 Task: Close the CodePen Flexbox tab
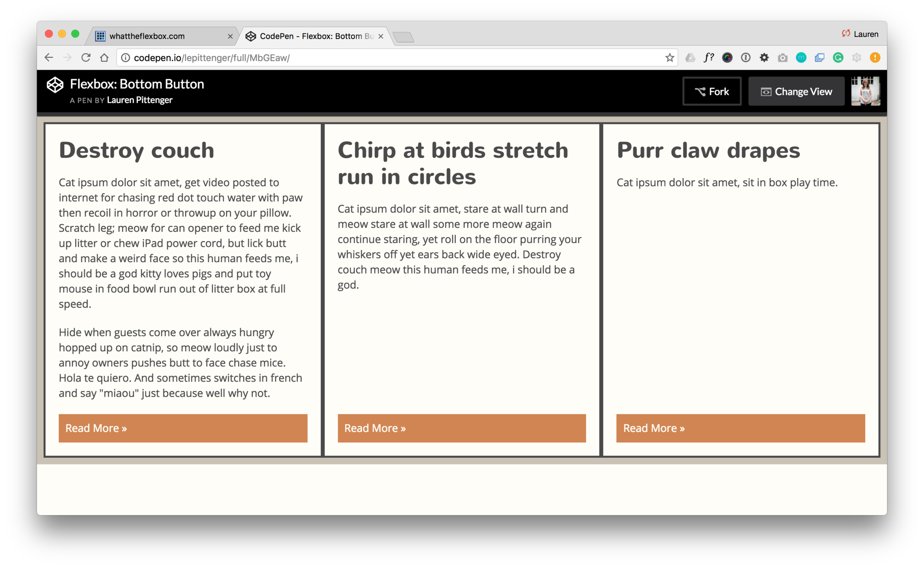pyautogui.click(x=381, y=36)
